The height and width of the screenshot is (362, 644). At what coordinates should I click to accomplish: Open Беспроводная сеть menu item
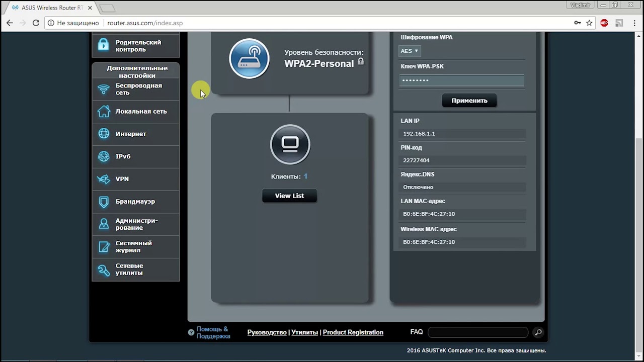pos(135,89)
